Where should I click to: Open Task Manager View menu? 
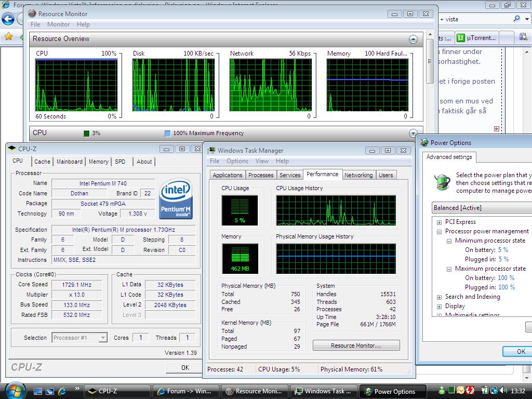262,161
